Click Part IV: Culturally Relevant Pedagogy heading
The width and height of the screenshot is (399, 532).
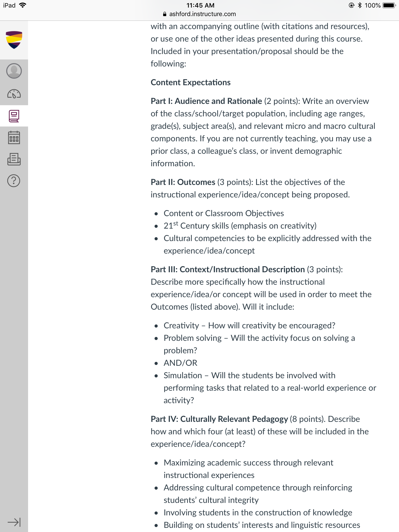220,419
